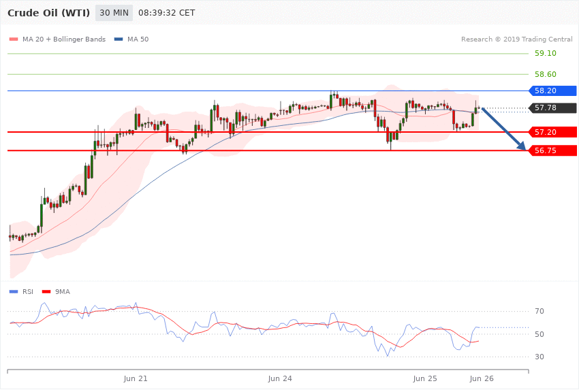Click the blue RSI legend swatch
The width and height of the screenshot is (579, 392).
(x=14, y=292)
